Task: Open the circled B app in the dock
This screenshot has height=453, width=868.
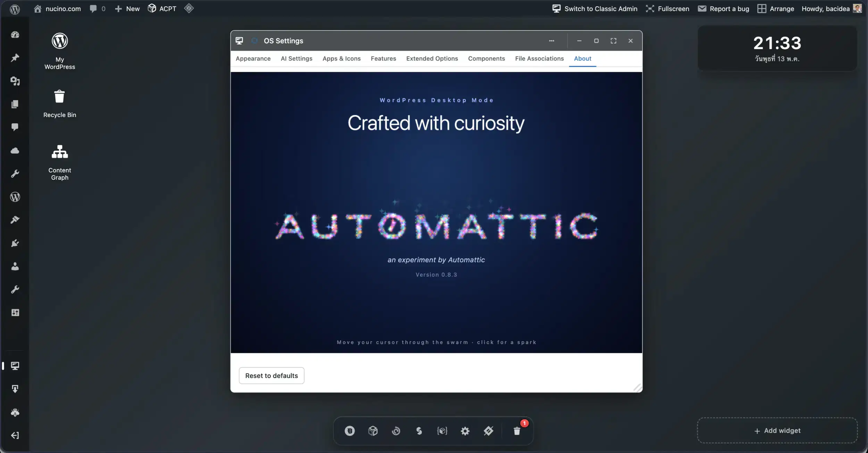Action: pos(350,431)
